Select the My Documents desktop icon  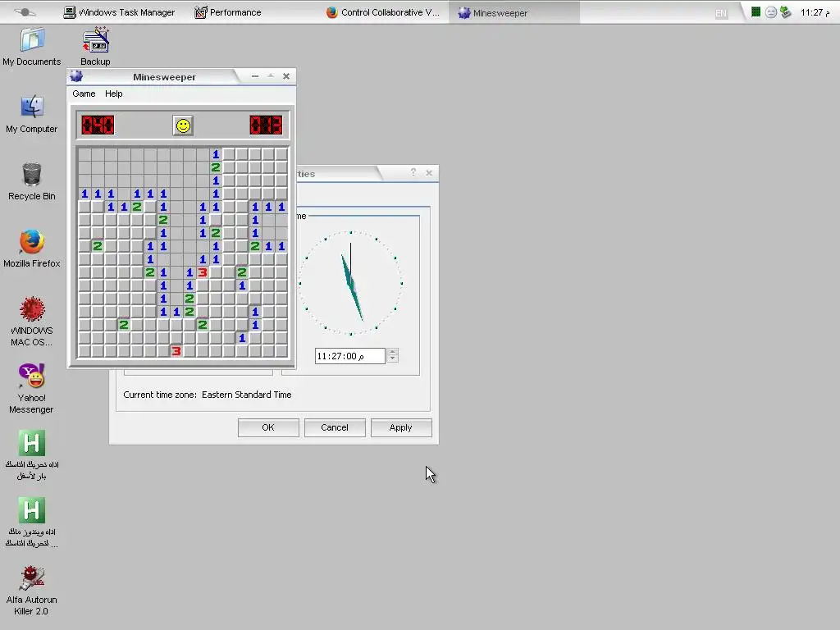point(32,47)
